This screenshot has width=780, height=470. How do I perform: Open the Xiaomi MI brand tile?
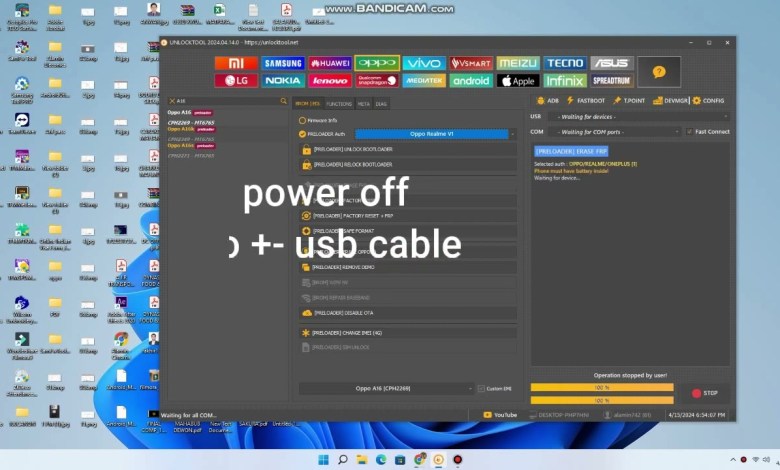tap(236, 63)
